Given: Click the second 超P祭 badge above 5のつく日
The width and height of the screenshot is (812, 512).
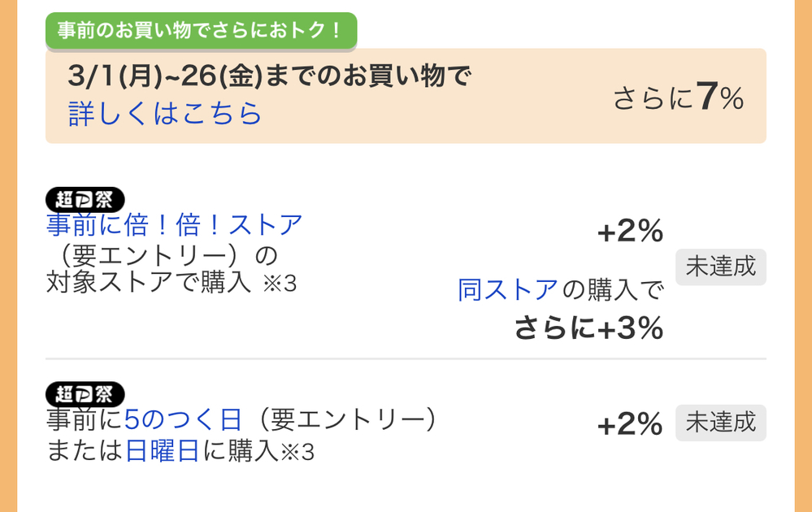Looking at the screenshot, I should click(x=85, y=394).
